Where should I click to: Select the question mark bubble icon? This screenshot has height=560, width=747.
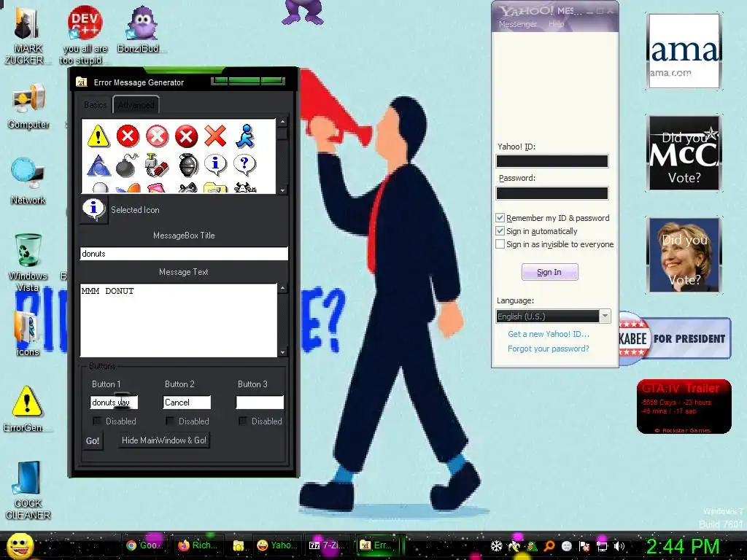click(245, 164)
